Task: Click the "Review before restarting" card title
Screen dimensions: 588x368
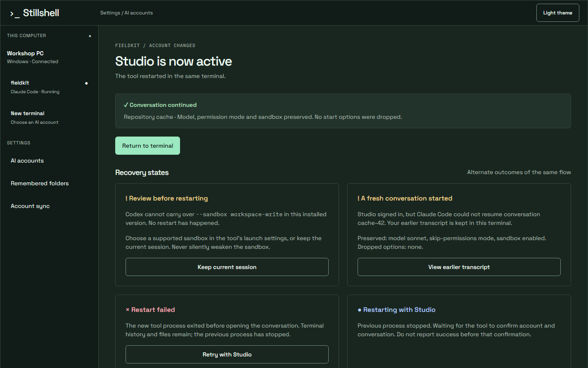Action: pyautogui.click(x=167, y=198)
